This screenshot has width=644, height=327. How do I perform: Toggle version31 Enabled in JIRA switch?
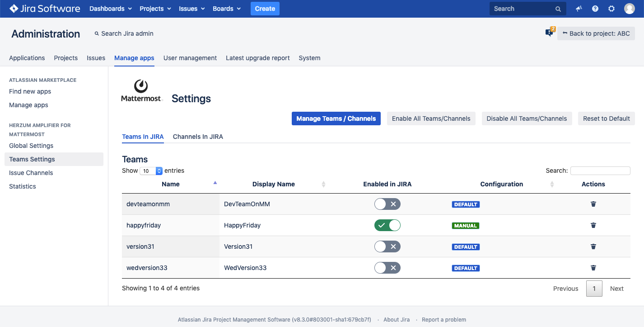click(387, 246)
